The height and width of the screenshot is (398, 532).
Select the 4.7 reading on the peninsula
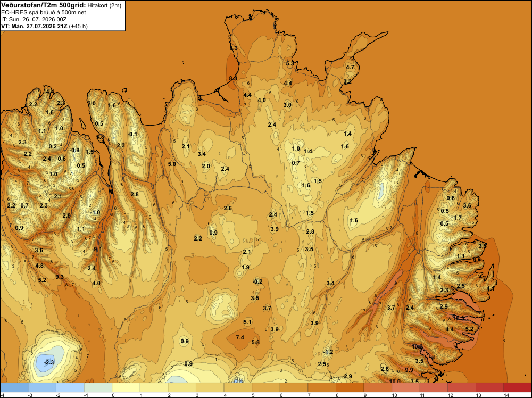(x=350, y=67)
